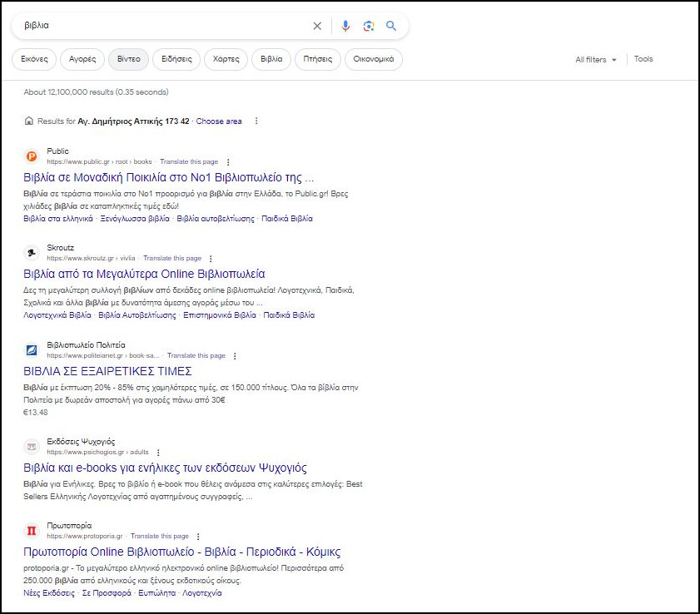Open sitelink Νέες Εκδόσεις
This screenshot has width=700, height=614.
[x=49, y=593]
